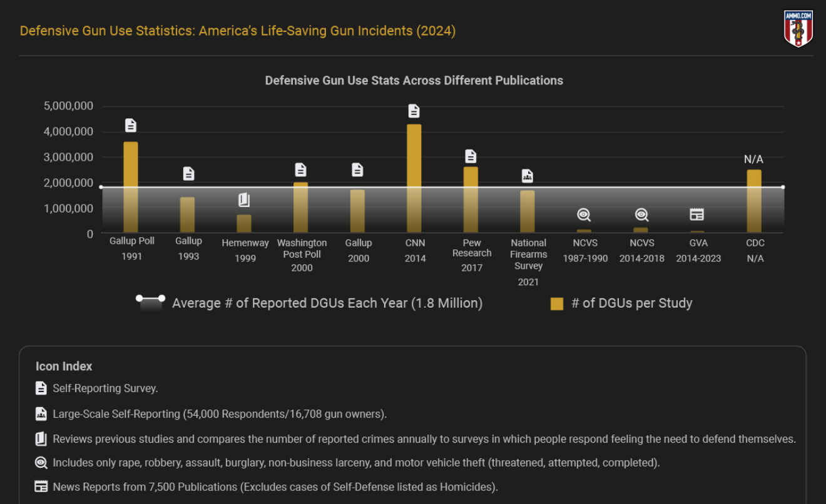This screenshot has width=826, height=504.
Task: Click the group icon above National Firearms Survey bar
Action: [528, 176]
